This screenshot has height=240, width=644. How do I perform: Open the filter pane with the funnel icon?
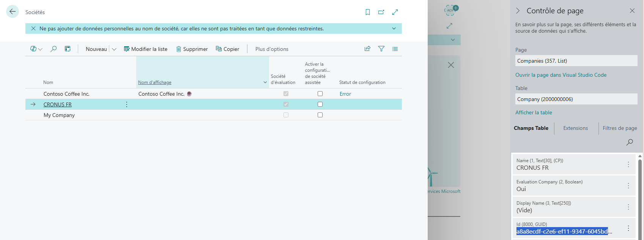[x=381, y=49]
